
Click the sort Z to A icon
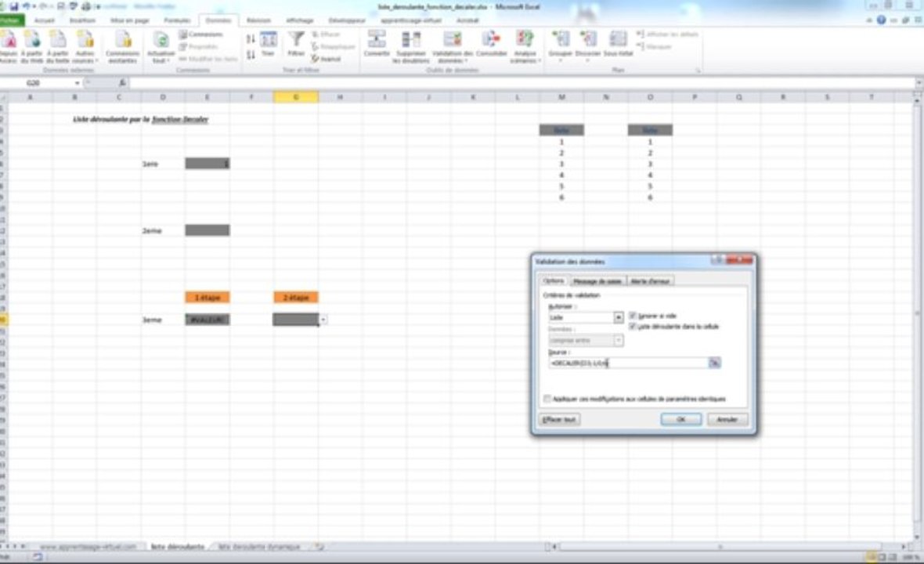point(251,55)
